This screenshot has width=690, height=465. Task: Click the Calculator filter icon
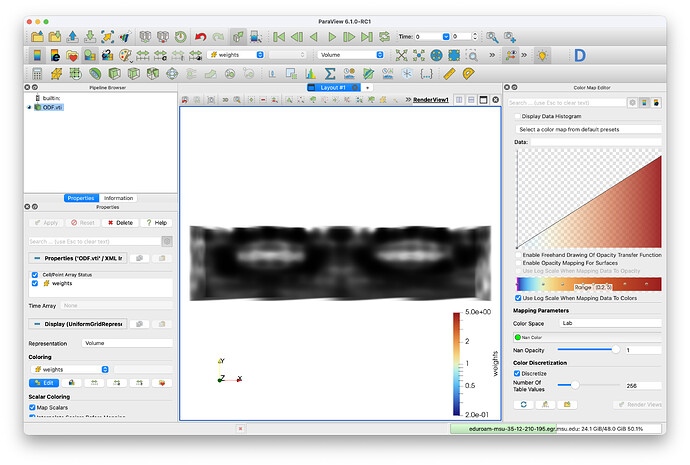coord(37,73)
